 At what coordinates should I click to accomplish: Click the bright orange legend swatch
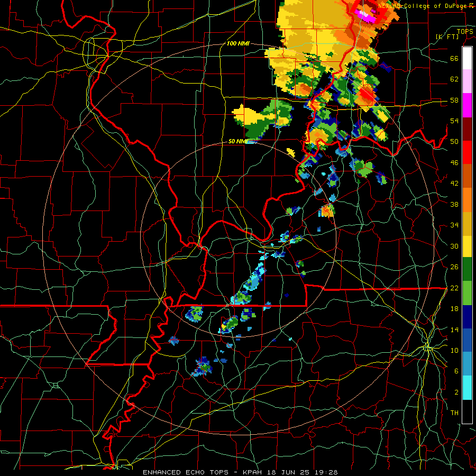pyautogui.click(x=467, y=200)
